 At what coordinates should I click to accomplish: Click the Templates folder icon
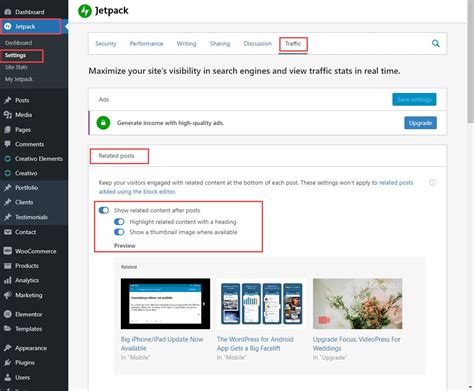point(7,329)
